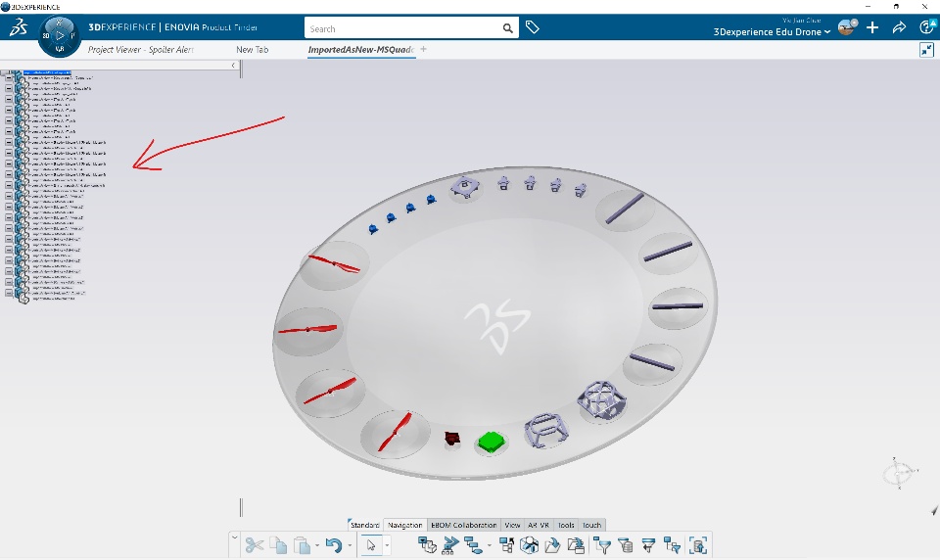
Task: Click the hierarchy with funnel icon
Action: (x=672, y=545)
